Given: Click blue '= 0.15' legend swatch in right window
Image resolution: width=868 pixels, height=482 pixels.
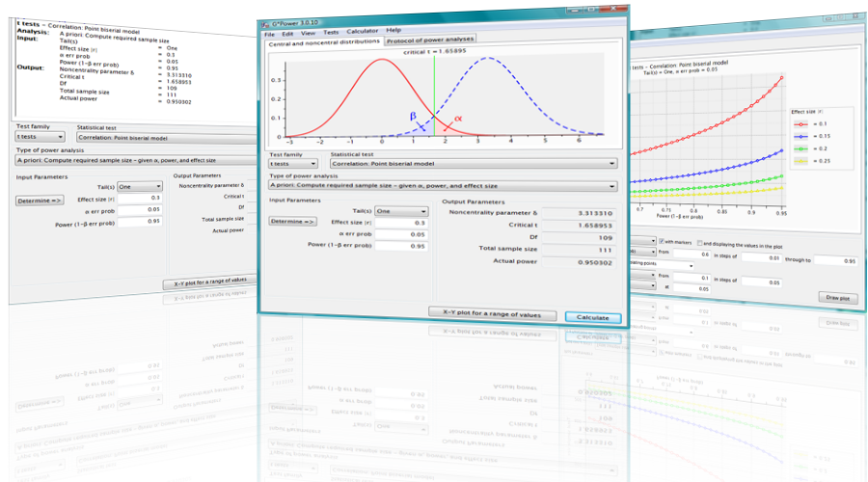Looking at the screenshot, I should click(x=800, y=136).
